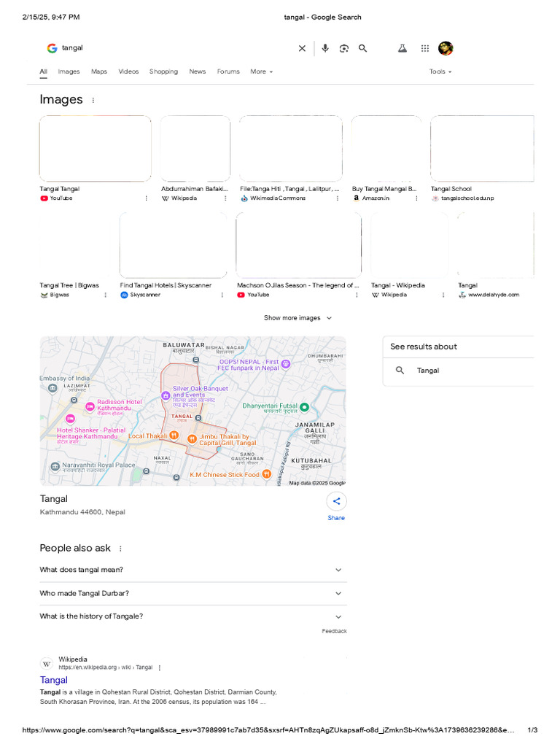560x747 pixels.
Task: Switch to the Videos tab
Action: pos(128,71)
